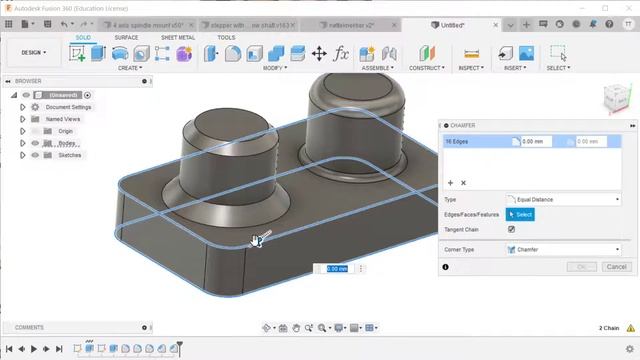
Task: Expand the Bodies tree node
Action: [x=22, y=143]
